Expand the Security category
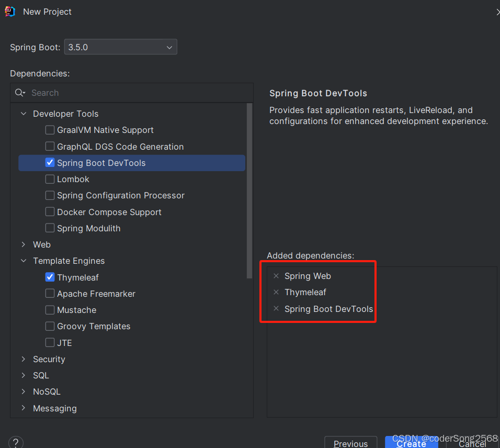The width and height of the screenshot is (500, 448). pos(24,359)
